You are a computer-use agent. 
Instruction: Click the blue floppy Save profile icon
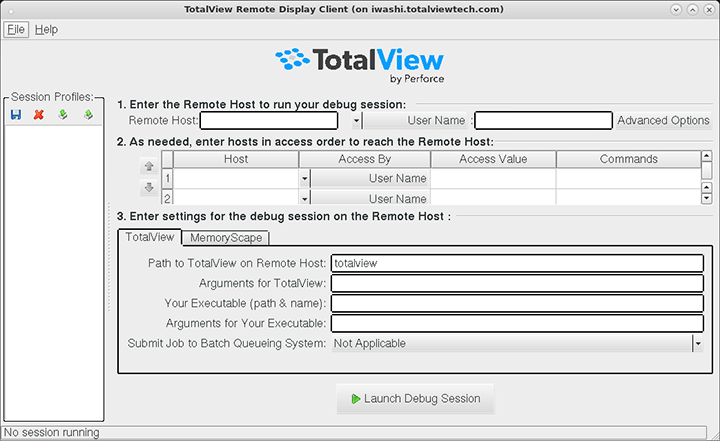tap(16, 115)
